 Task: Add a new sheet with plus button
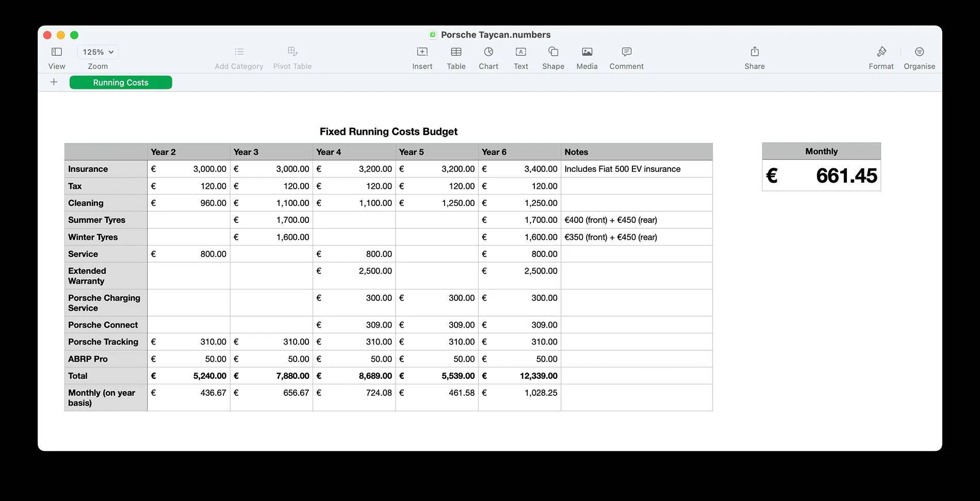click(54, 82)
